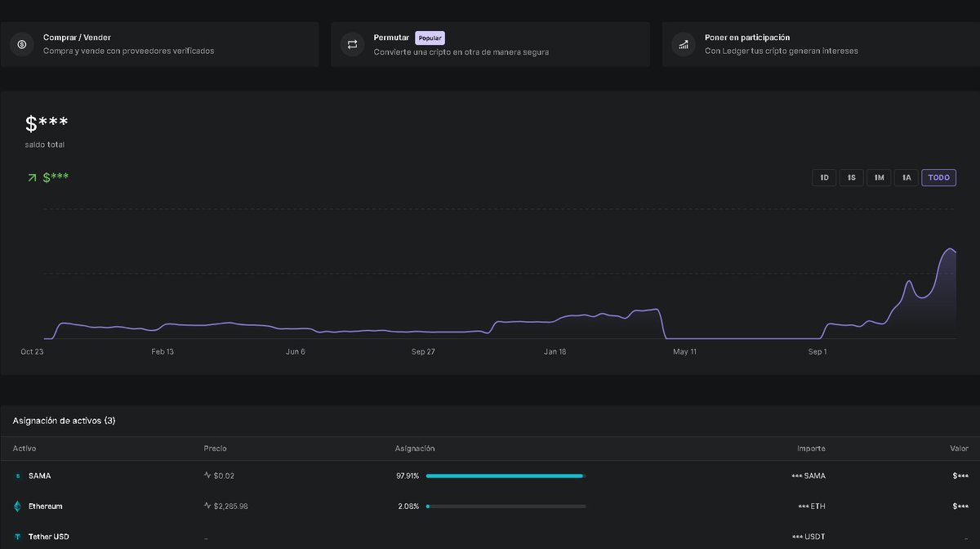Screen dimensions: 980x549
Task: Switch to the 1S range tab
Action: click(851, 177)
